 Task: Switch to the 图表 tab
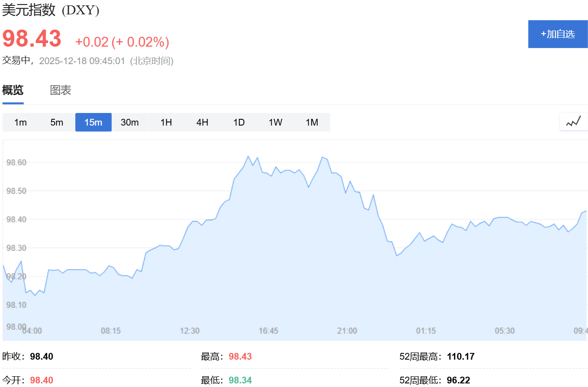61,90
